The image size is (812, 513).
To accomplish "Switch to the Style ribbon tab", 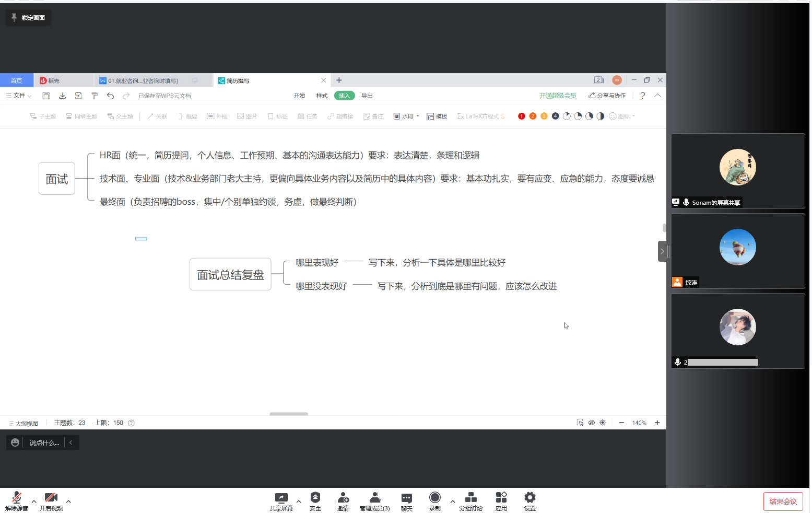I will (322, 96).
